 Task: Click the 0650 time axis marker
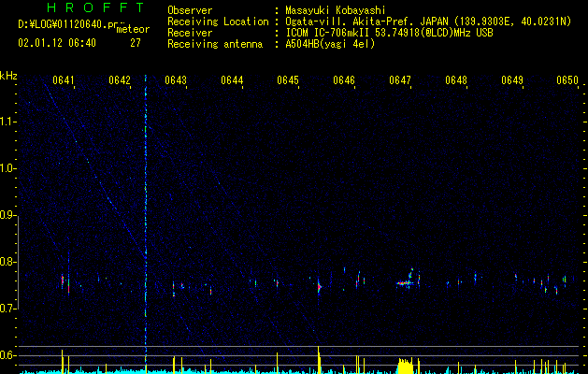pyautogui.click(x=567, y=80)
